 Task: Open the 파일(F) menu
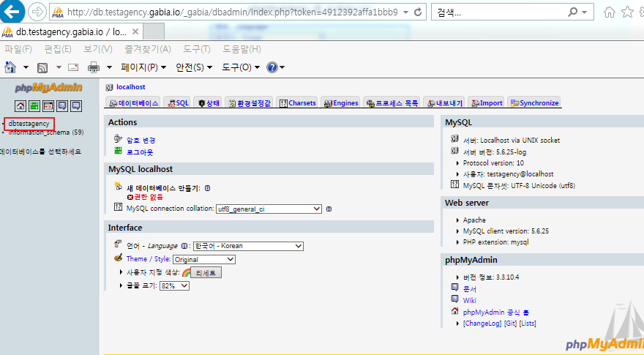(18, 49)
